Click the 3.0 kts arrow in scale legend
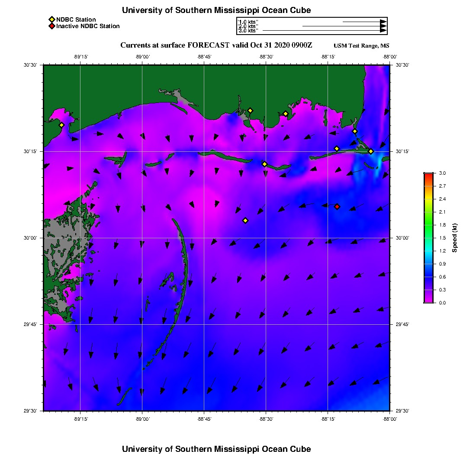The height and width of the screenshot is (454, 476). tap(324, 31)
